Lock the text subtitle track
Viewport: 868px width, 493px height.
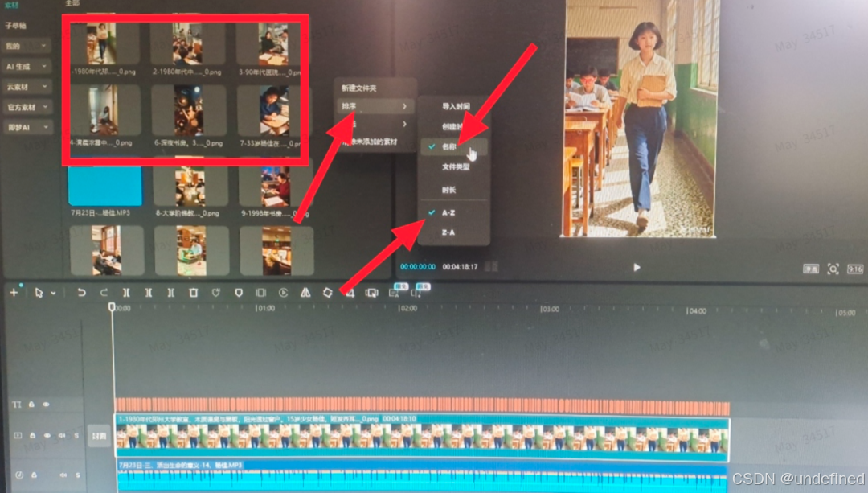pyautogui.click(x=31, y=405)
